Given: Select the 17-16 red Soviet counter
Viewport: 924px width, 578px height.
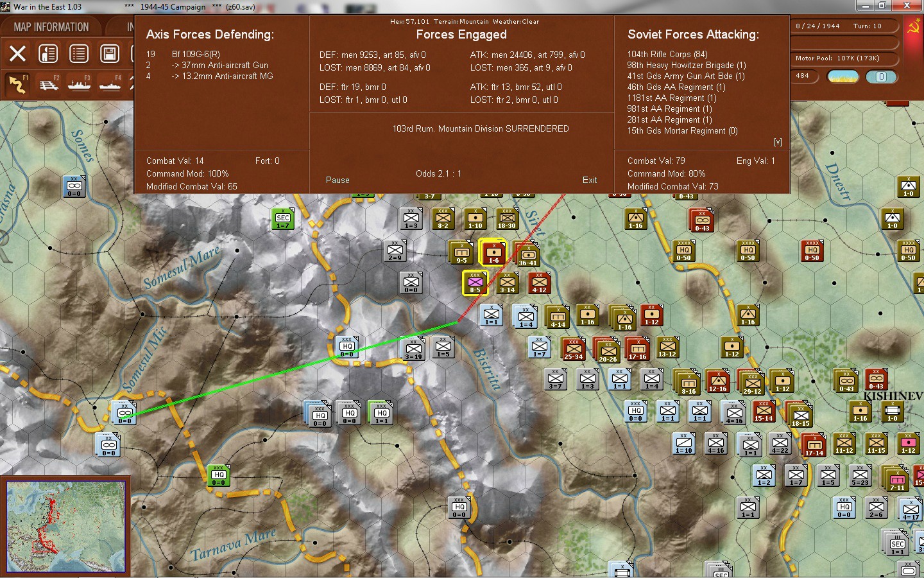Looking at the screenshot, I should (x=637, y=349).
